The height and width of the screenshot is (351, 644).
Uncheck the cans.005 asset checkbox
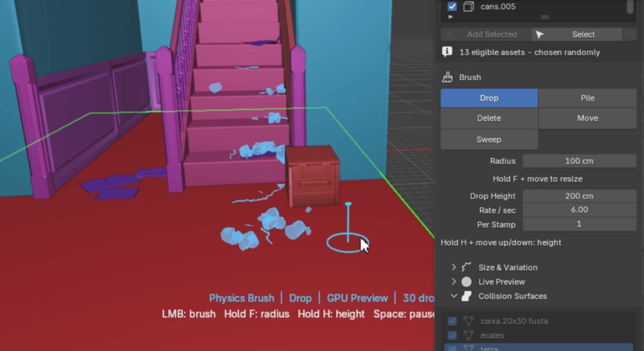(452, 6)
